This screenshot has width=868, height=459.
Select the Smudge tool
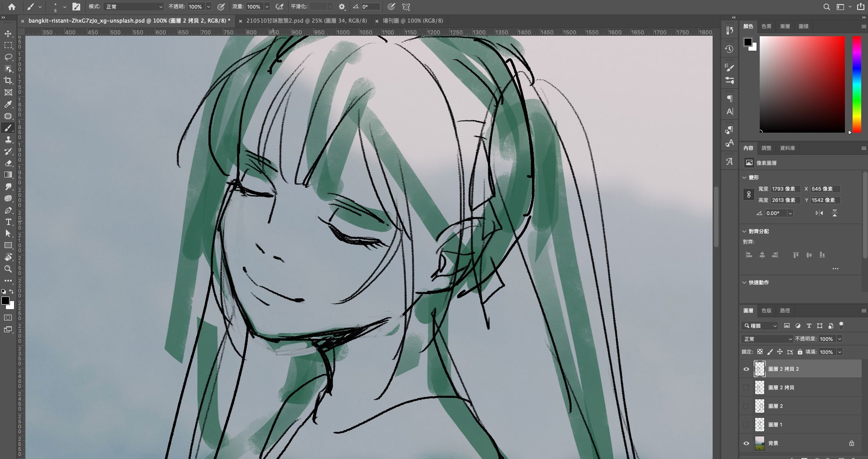[8, 186]
